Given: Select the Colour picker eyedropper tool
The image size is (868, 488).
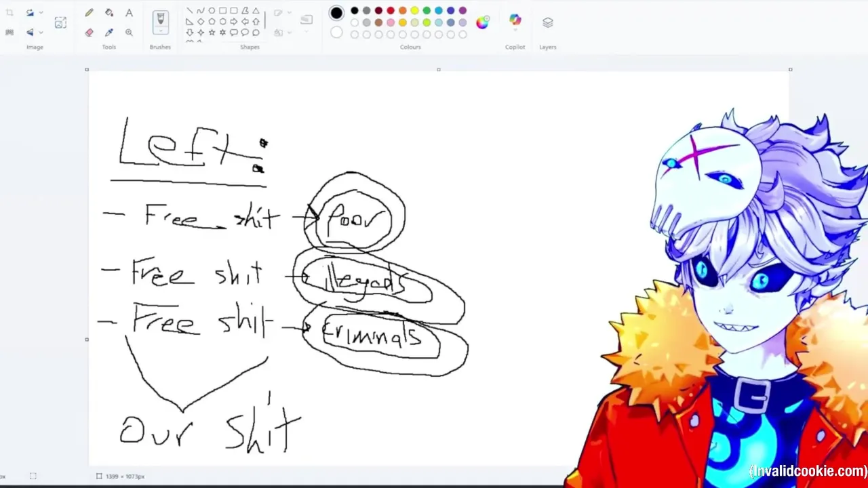Looking at the screenshot, I should point(109,32).
